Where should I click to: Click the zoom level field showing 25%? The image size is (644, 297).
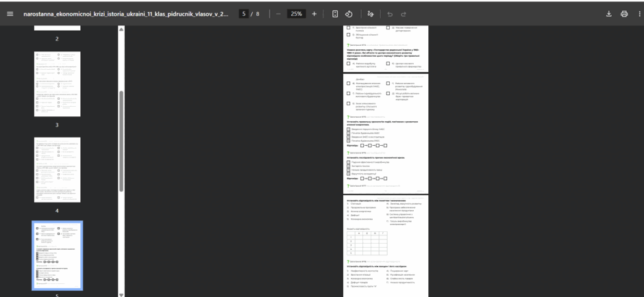click(x=296, y=14)
